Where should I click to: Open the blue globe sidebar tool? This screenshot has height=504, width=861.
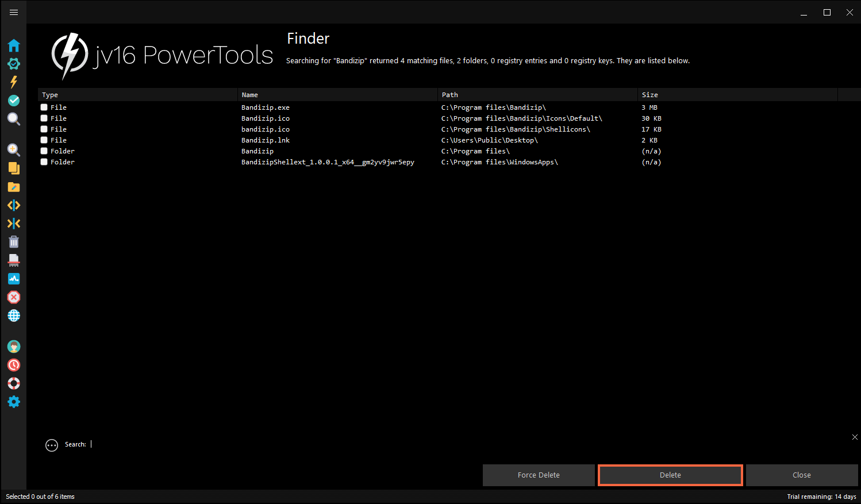coord(14,316)
